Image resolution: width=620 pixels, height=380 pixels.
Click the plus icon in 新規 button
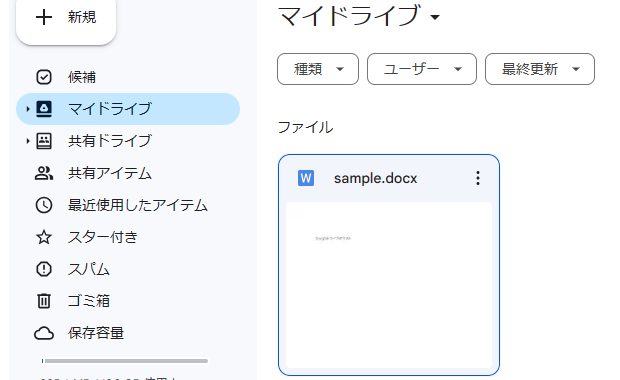[x=43, y=17]
